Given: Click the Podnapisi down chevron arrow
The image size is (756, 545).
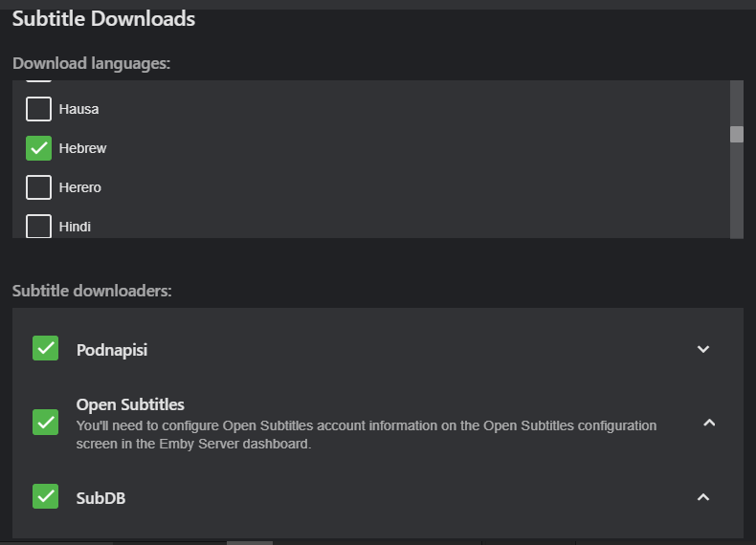Looking at the screenshot, I should [703, 349].
